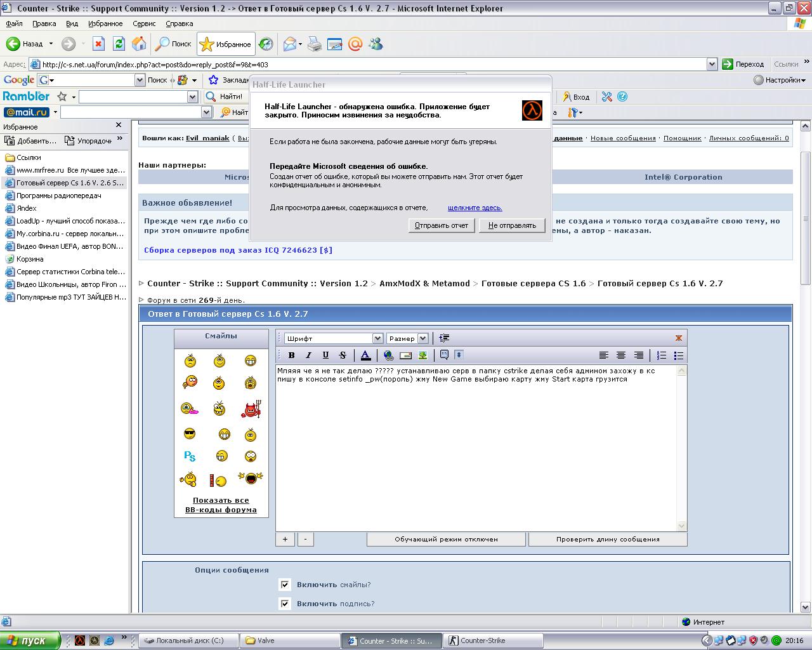Align text left in the editor
The width and height of the screenshot is (812, 650).
(x=604, y=355)
